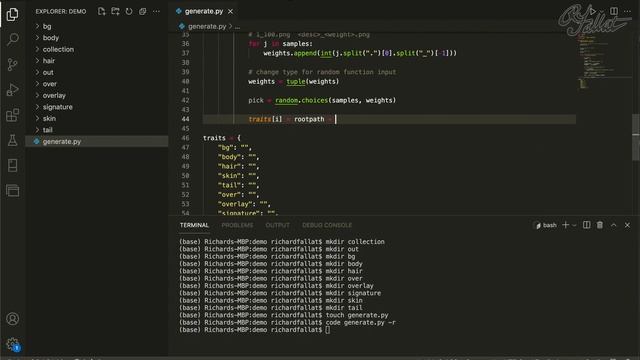Open the Accounts icon

tap(13, 319)
